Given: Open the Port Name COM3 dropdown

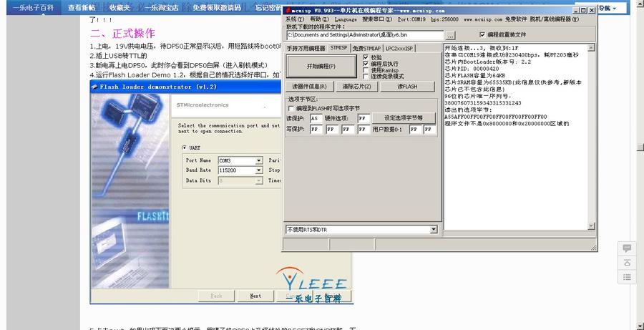Looking at the screenshot, I should tap(259, 160).
